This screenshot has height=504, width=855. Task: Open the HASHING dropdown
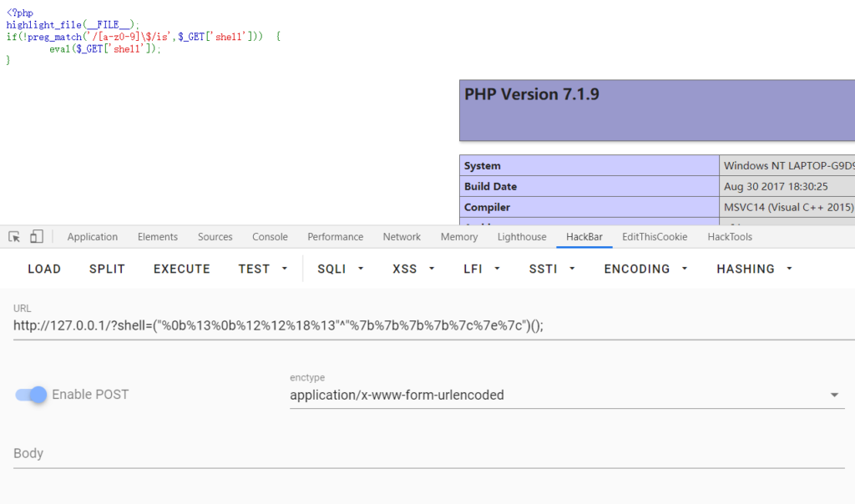pos(754,270)
